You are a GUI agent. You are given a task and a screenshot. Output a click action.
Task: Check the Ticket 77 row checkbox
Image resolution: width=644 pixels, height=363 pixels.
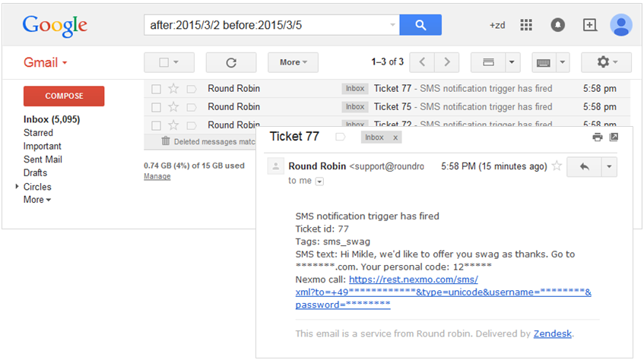(x=156, y=89)
